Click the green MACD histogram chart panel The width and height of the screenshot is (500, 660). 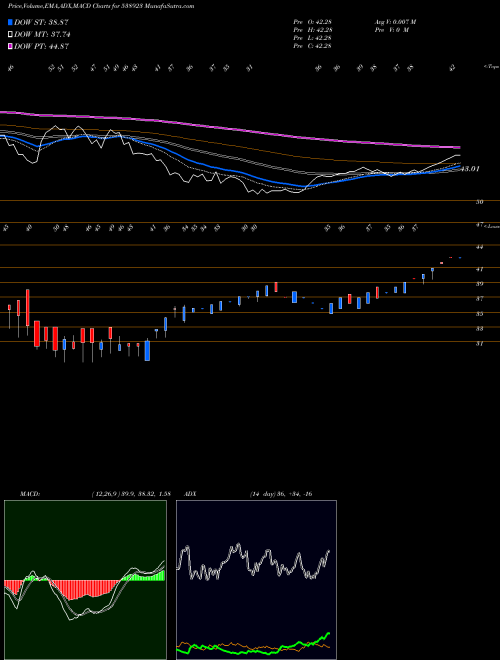pos(85,580)
